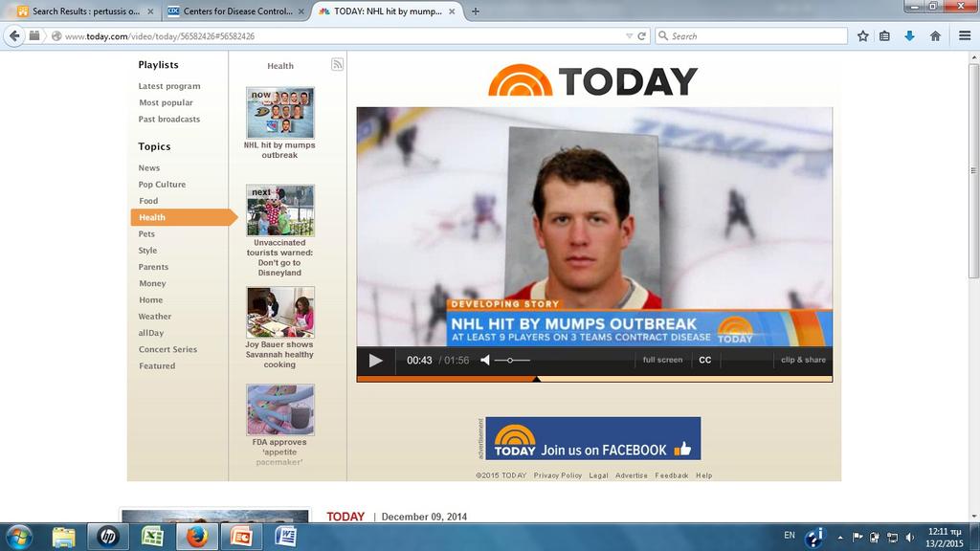This screenshot has width=980, height=551.
Task: Open the Windows Start button
Action: 19,537
